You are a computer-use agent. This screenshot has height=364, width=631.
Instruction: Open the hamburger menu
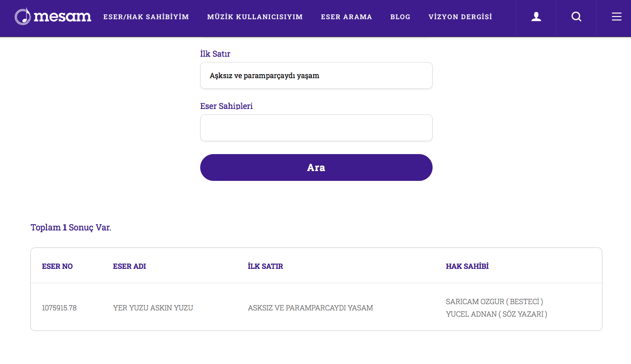click(x=616, y=17)
